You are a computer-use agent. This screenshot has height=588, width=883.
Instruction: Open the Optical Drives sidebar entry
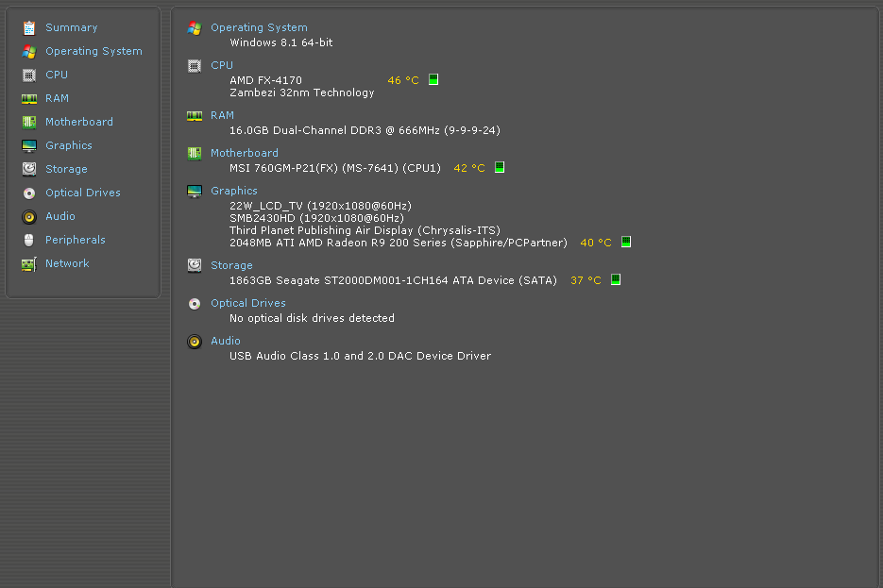(x=83, y=193)
